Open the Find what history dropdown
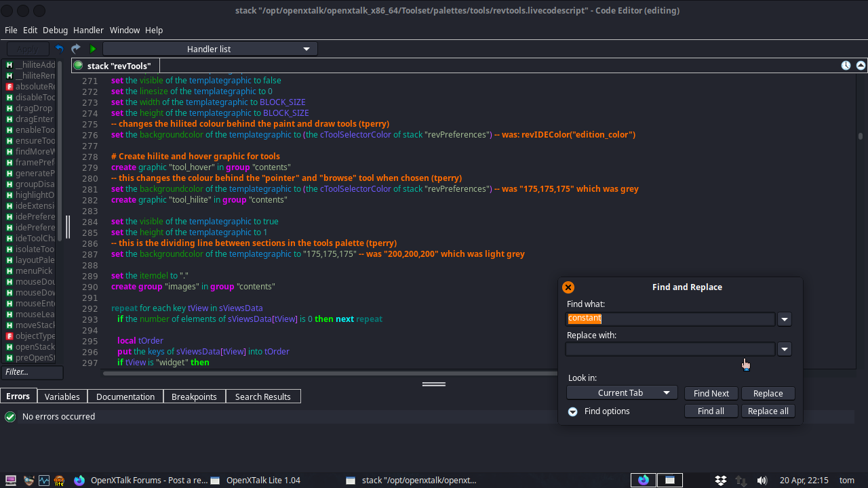The height and width of the screenshot is (488, 868). [785, 319]
